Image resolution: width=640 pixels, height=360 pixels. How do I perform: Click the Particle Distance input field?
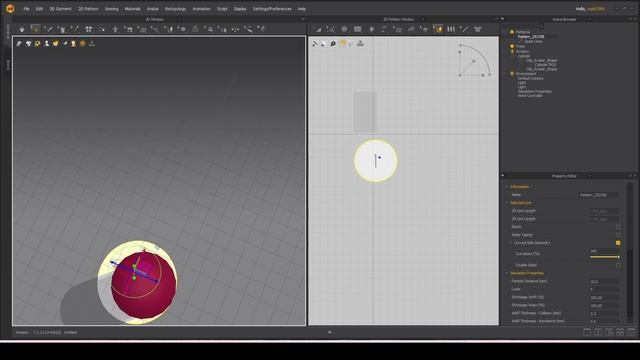pyautogui.click(x=604, y=282)
